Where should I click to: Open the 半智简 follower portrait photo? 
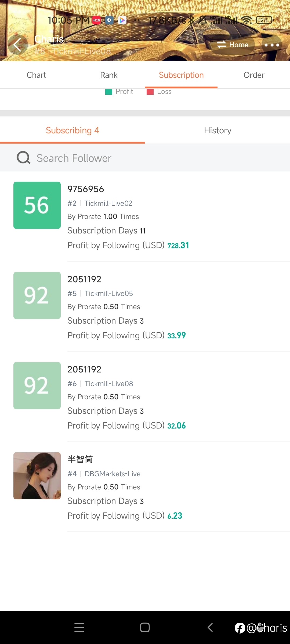37,476
